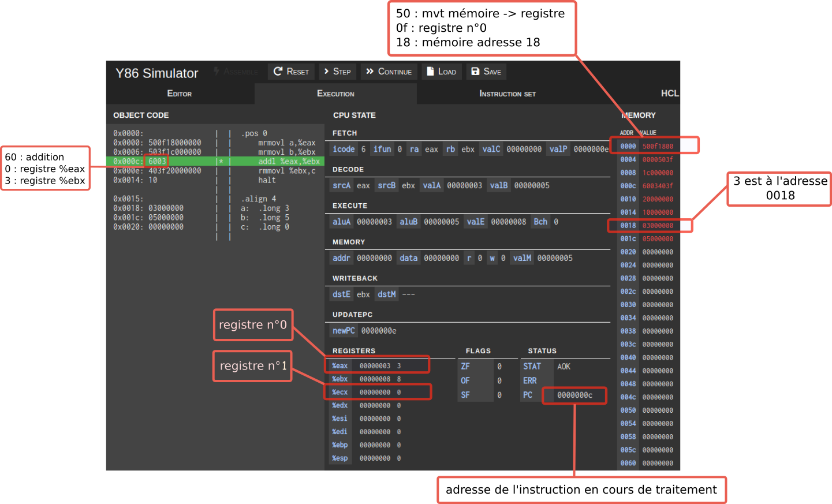
Task: Click the %ecx register row
Action: (x=377, y=392)
